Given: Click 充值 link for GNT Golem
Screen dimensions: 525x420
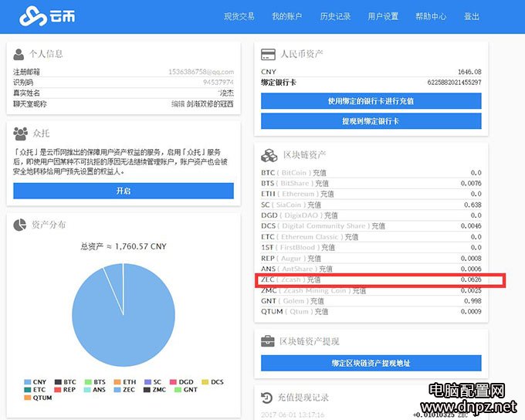Looking at the screenshot, I should (x=317, y=301).
